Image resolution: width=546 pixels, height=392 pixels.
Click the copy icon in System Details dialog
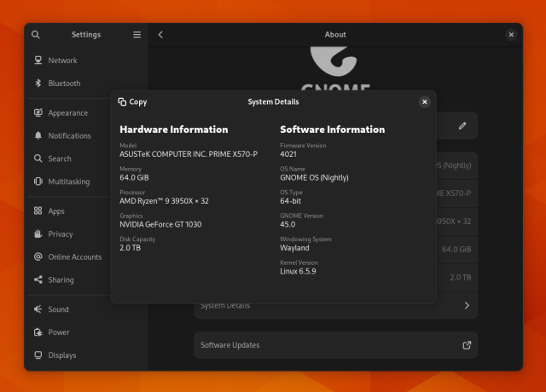coord(122,101)
